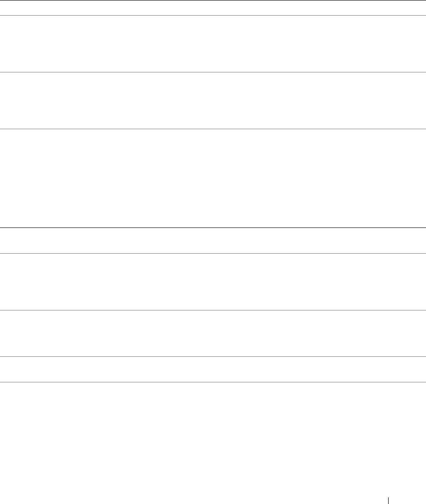This screenshot has height=504, width=426.
Task: Click the blank space left of the vertical bar
Action: coord(194,501)
